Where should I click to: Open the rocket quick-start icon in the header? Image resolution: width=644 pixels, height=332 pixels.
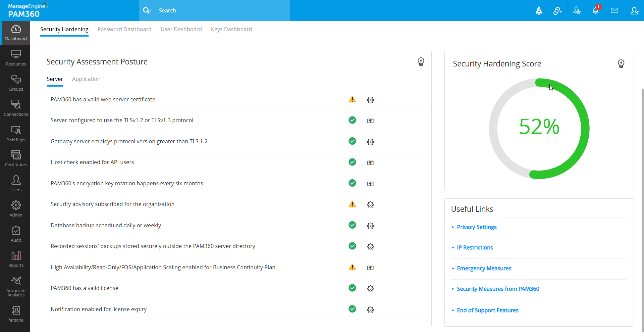[539, 10]
